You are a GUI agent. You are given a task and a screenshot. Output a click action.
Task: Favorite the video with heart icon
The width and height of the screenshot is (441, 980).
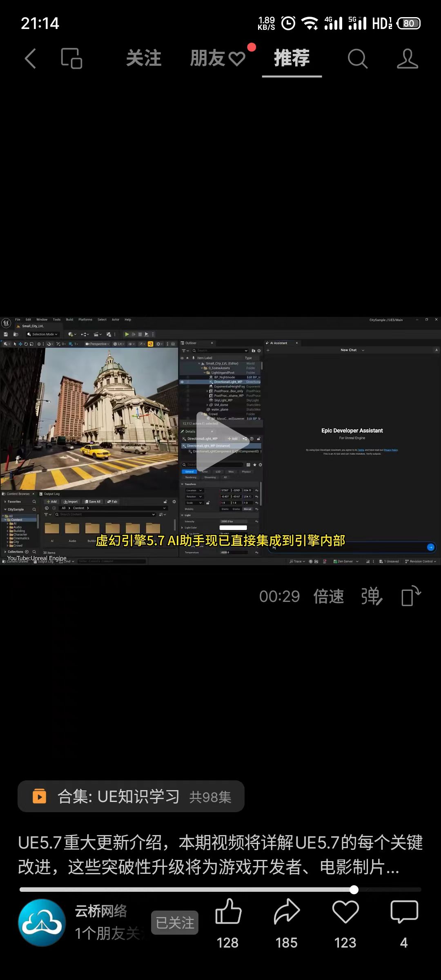345,912
